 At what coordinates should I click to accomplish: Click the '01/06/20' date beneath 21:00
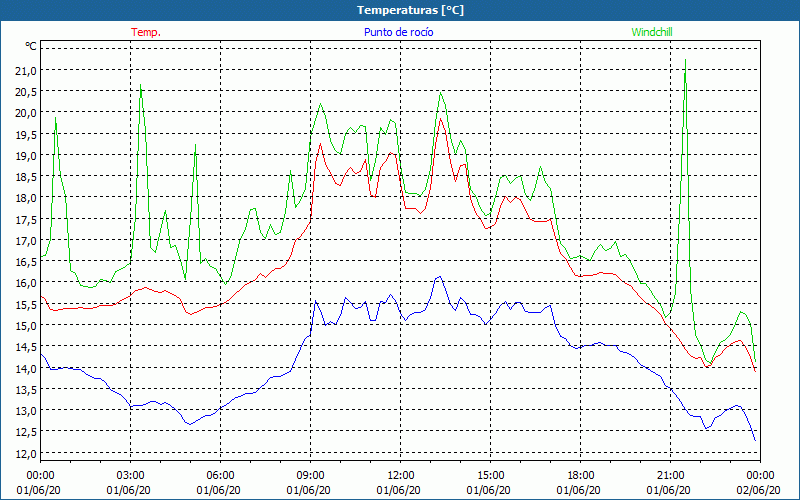[668, 490]
